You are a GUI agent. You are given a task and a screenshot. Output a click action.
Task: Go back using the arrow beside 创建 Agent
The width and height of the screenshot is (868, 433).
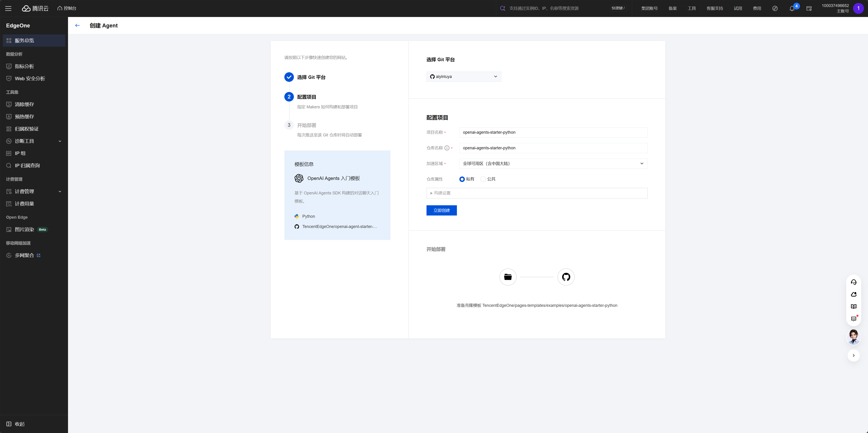pyautogui.click(x=78, y=26)
